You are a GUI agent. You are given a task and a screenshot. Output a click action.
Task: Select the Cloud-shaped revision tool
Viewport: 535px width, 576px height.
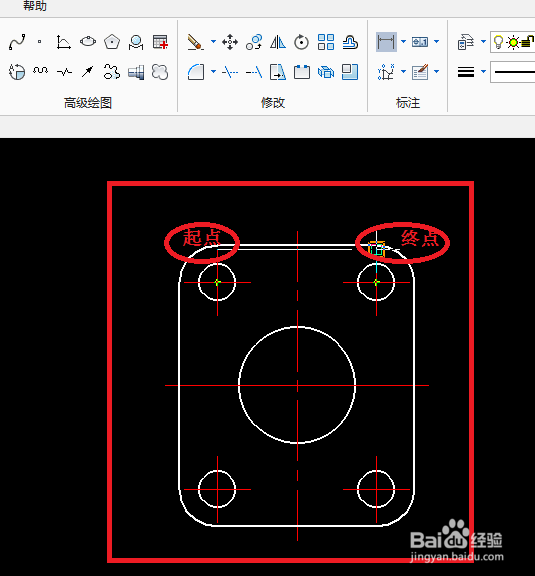coord(160,72)
